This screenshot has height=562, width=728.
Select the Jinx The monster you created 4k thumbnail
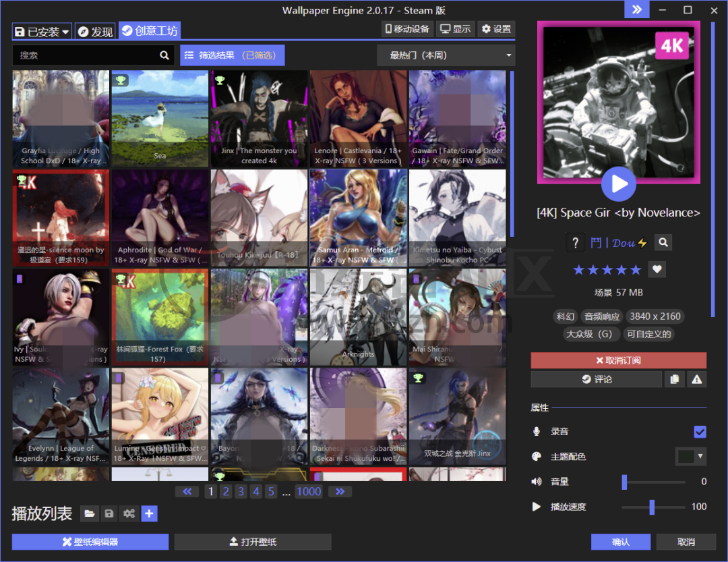click(259, 119)
